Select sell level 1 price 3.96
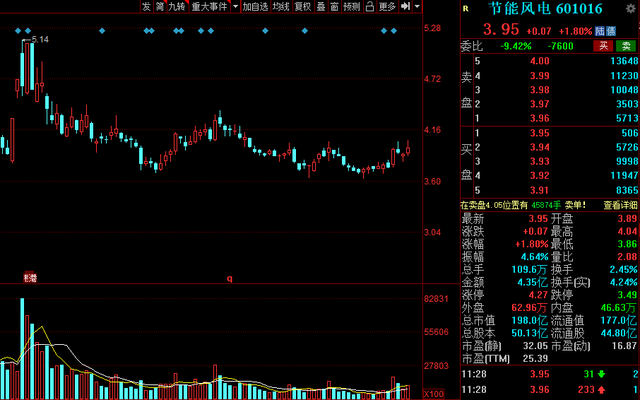Viewport: 640px width, 400px height. pos(540,118)
